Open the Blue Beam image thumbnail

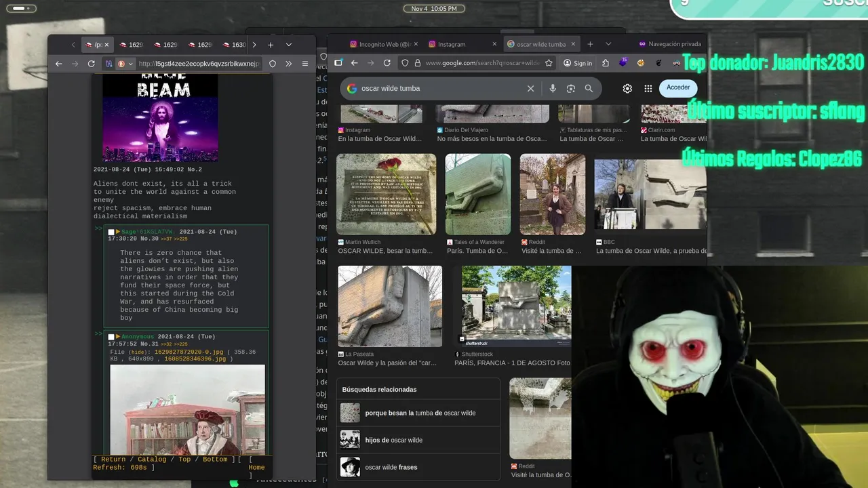160,118
